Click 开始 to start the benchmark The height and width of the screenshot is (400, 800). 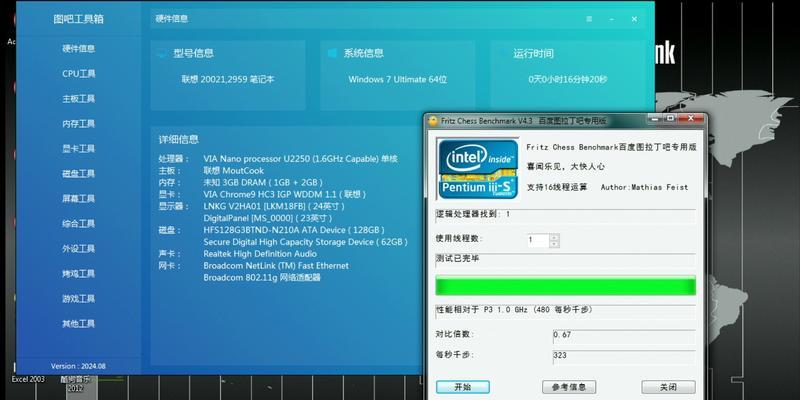pos(463,387)
